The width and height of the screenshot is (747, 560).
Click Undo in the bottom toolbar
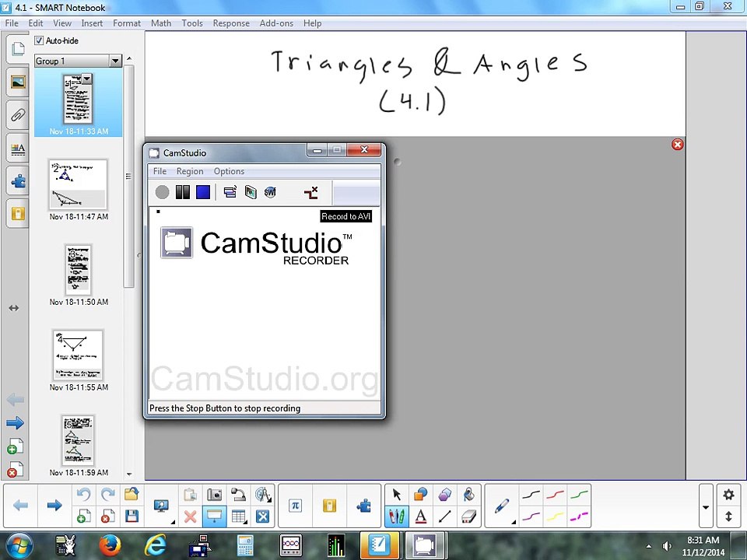(x=83, y=495)
